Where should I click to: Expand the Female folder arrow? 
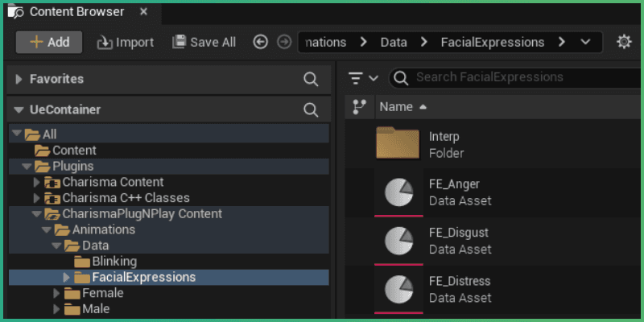tap(56, 293)
